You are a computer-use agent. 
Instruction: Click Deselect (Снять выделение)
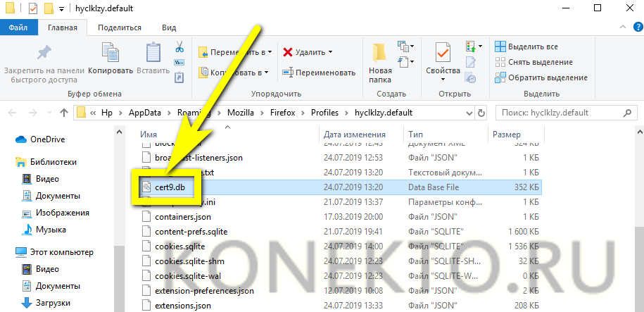[533, 62]
